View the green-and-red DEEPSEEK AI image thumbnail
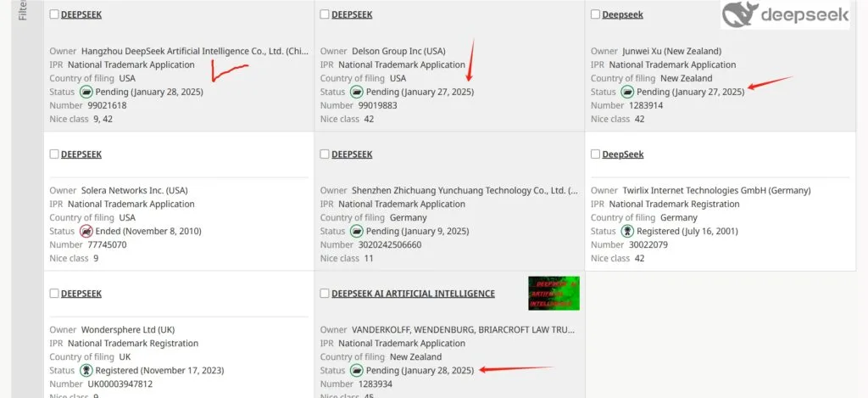868x398 pixels. 554,294
